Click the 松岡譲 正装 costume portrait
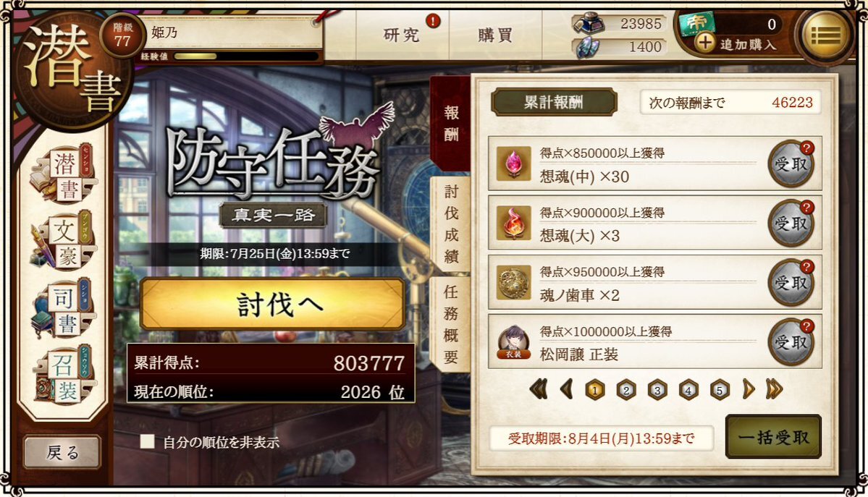868x497 pixels. click(513, 342)
